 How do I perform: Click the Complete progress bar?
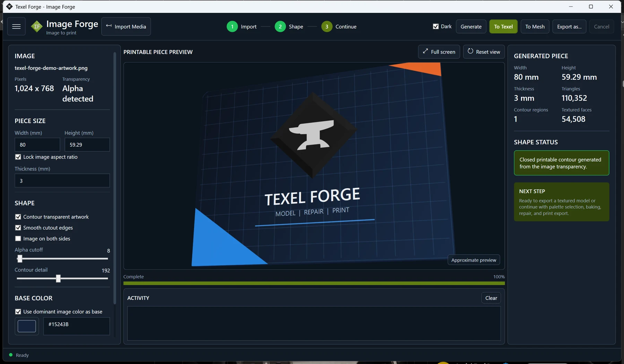pyautogui.click(x=314, y=283)
